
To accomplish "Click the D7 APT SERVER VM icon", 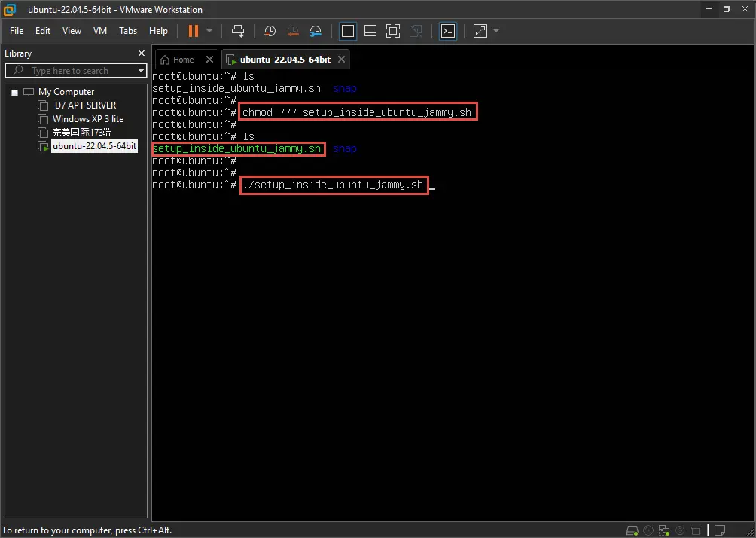I will tap(44, 105).
